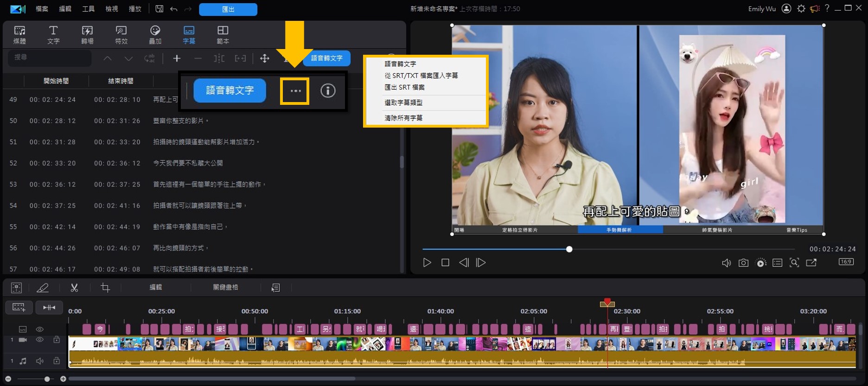The image size is (868, 386).
Task: Zoom the preview with magnifier icon
Action: point(794,263)
